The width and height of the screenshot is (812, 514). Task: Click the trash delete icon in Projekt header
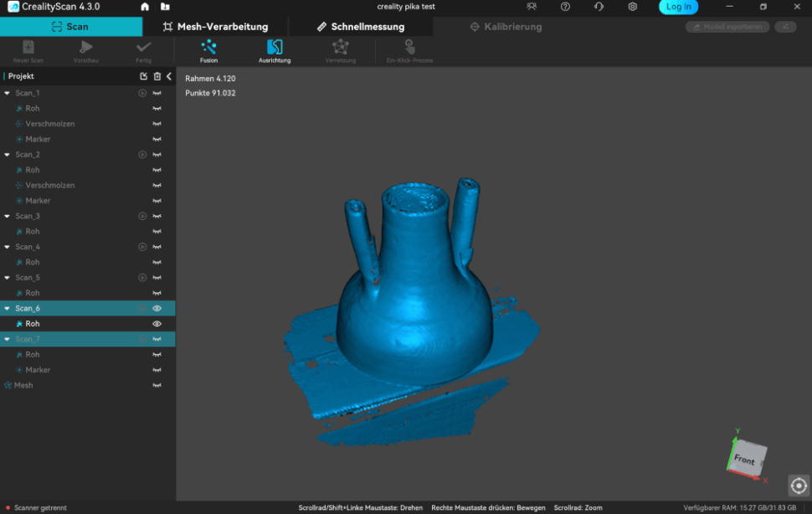click(157, 76)
